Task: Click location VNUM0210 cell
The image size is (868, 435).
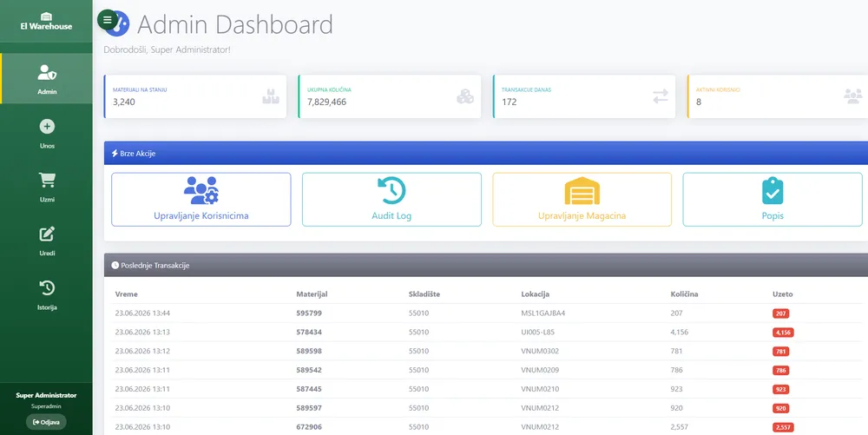Action: click(x=540, y=389)
